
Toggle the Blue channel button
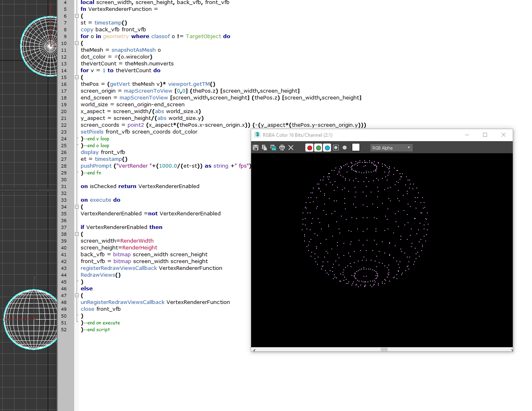[x=327, y=148]
